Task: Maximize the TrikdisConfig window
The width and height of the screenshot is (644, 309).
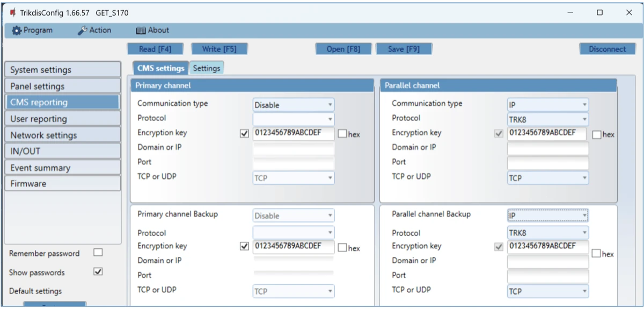Action: (599, 12)
